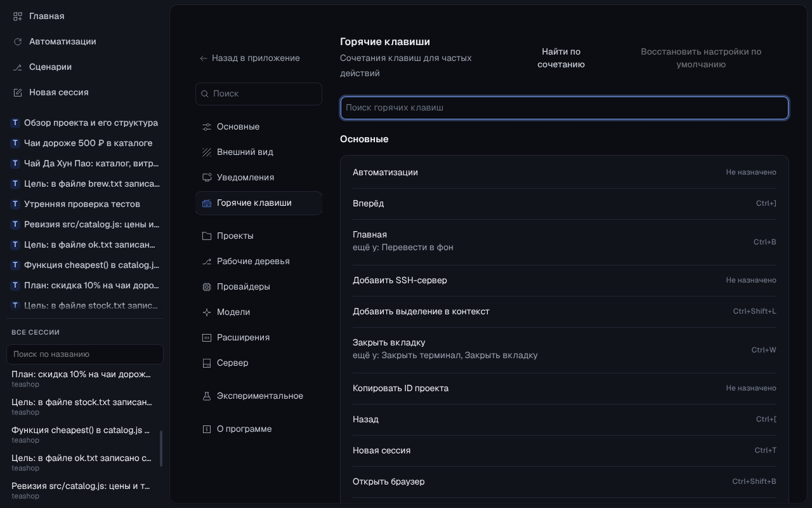
Task: Open session Чаи дороже 500 ₽ в каталоге
Action: pyautogui.click(x=85, y=144)
